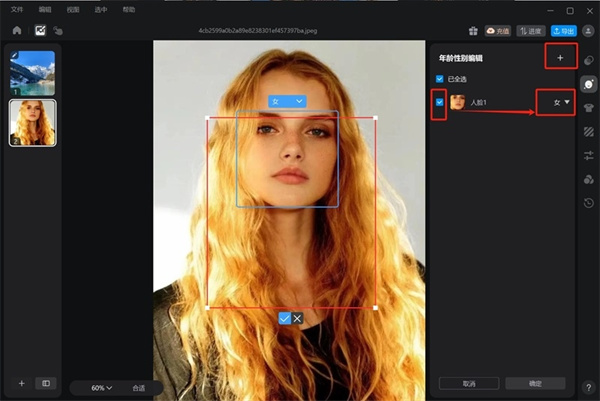This screenshot has width=600, height=401.
Task: Open the history icon in right sidebar
Action: point(589,203)
